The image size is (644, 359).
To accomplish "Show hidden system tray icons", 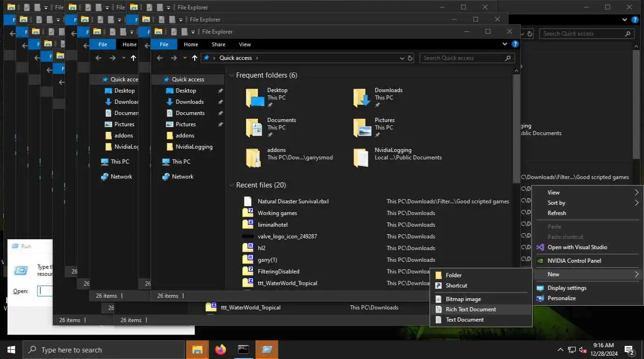I will tap(560, 350).
